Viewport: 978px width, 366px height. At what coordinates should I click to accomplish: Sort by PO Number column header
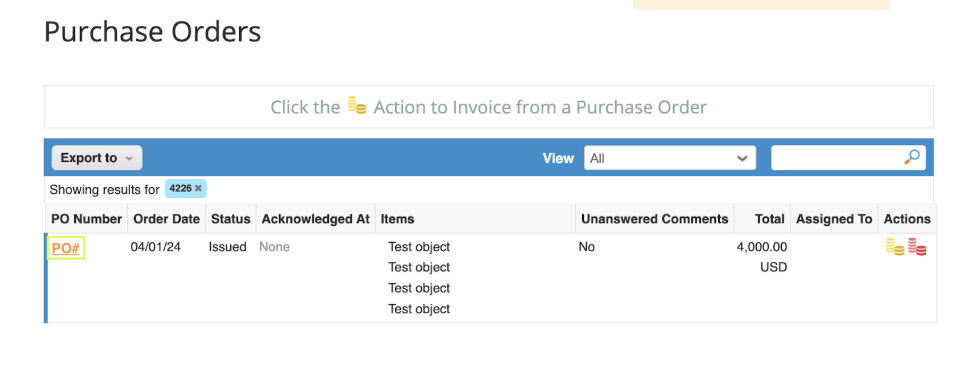pyautogui.click(x=87, y=219)
